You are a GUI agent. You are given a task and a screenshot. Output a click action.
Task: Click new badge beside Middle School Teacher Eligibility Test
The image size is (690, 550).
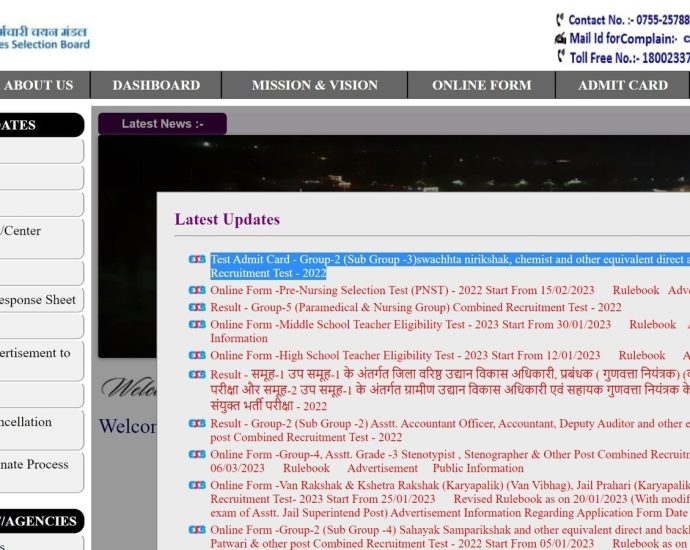coord(197,325)
